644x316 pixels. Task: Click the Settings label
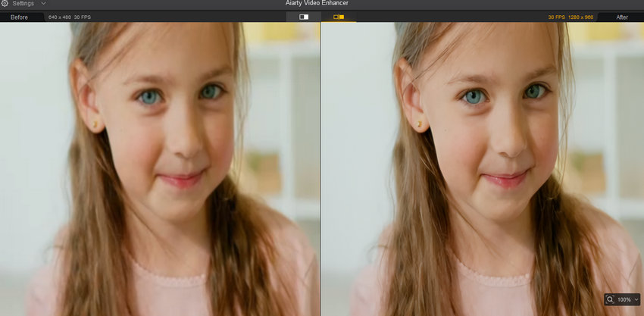tap(23, 3)
